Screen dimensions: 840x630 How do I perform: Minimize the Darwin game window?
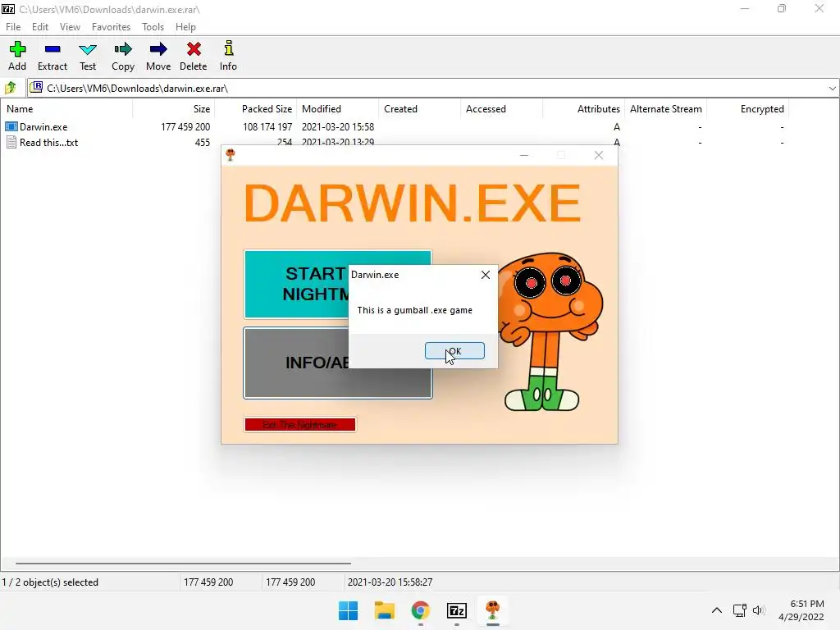click(x=524, y=155)
